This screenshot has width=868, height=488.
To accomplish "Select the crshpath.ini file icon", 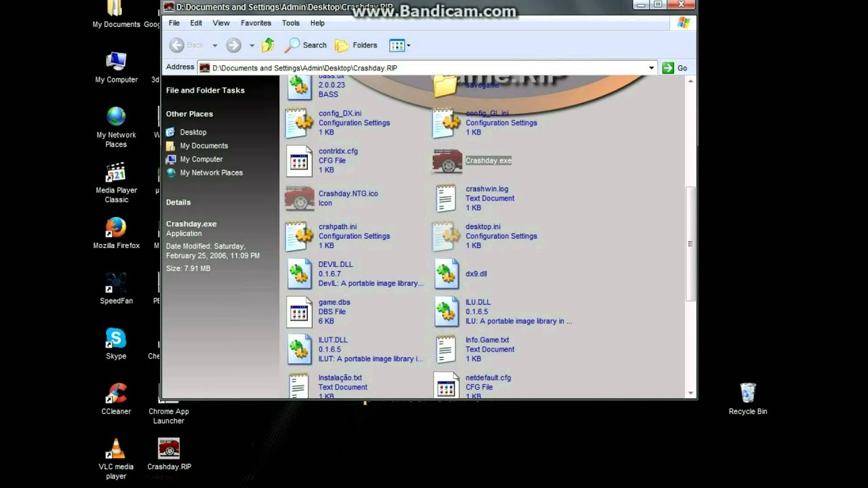I will pyautogui.click(x=300, y=236).
